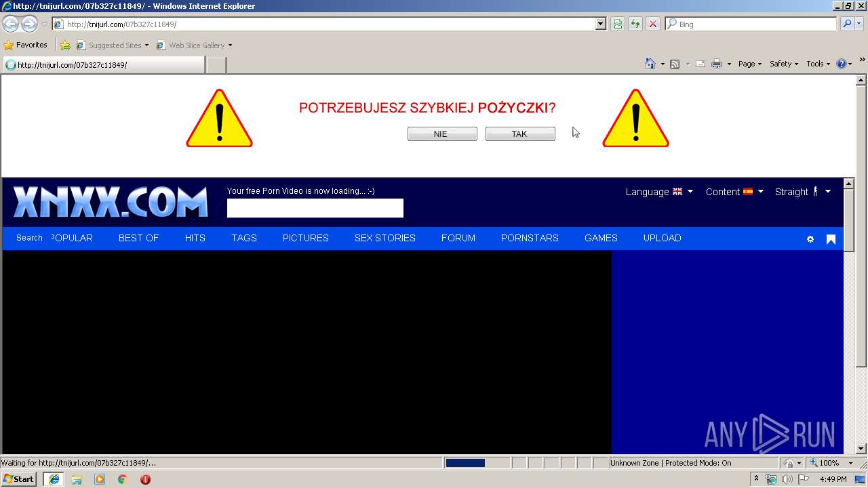Open Web Slice Gallery dropdown

tap(195, 45)
